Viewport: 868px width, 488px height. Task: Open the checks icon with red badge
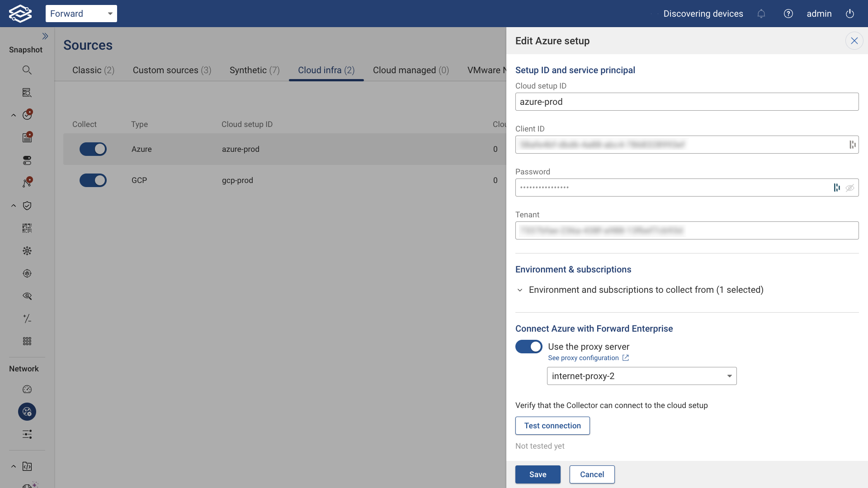[x=27, y=115]
